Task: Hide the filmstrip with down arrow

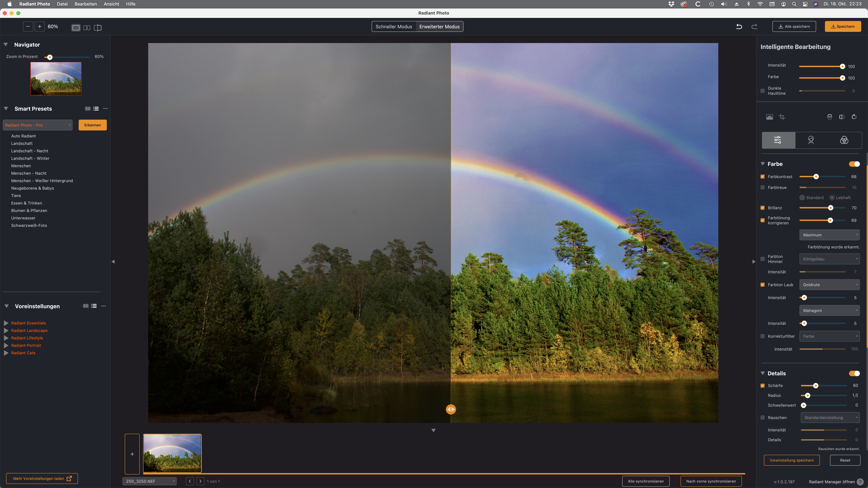Action: (434, 430)
